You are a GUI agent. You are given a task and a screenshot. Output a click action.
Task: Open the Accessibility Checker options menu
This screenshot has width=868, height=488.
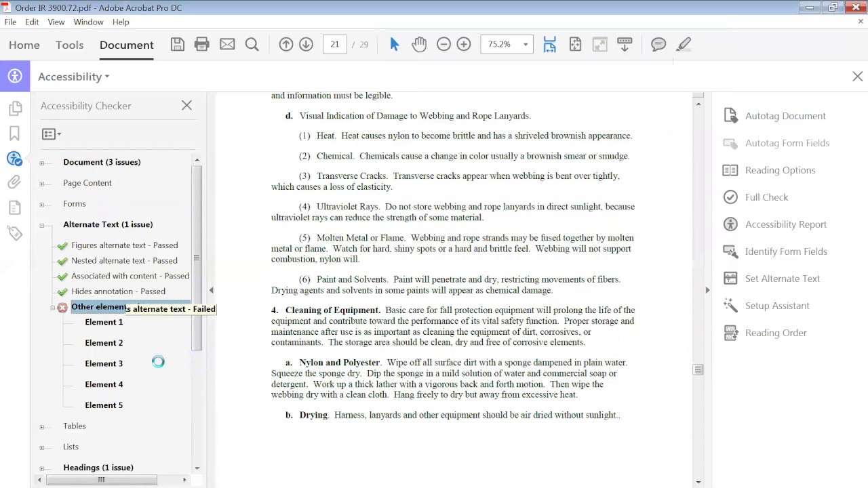[52, 134]
